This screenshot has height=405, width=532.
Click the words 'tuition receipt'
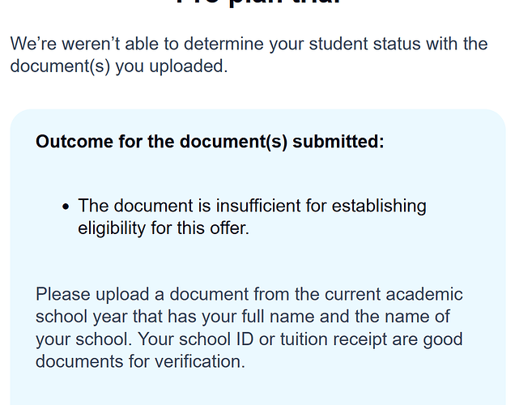point(334,339)
